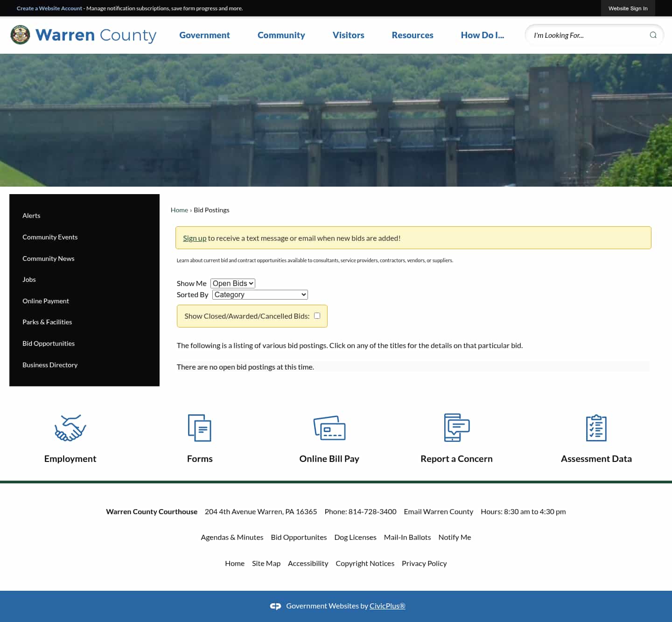Open the Show Me bids dropdown
672x622 pixels.
click(232, 283)
